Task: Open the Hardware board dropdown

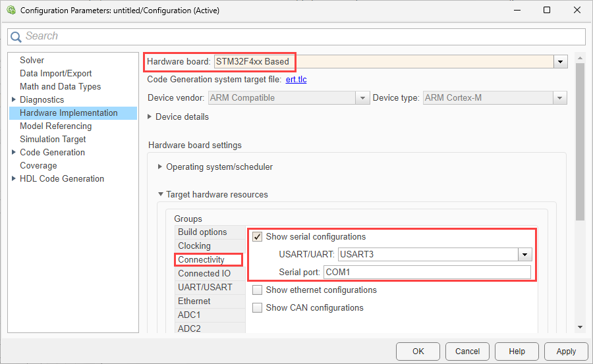Action: (x=560, y=62)
